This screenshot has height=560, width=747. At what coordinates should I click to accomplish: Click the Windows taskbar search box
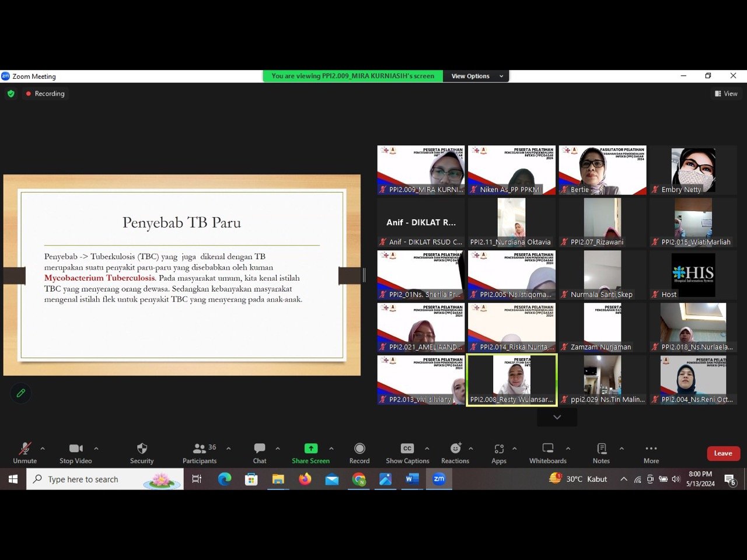click(105, 479)
